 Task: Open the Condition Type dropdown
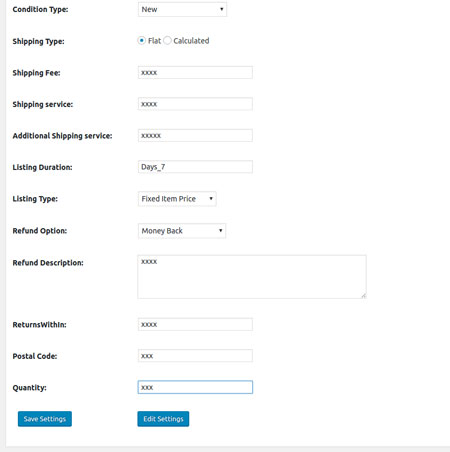(182, 9)
